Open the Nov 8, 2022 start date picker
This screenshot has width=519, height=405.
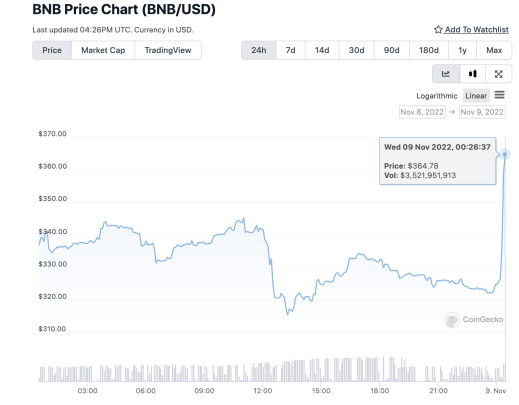click(422, 112)
